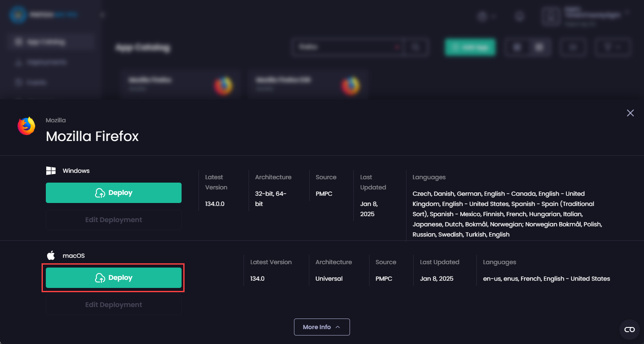Click Edit Deployment under Windows
Image resolution: width=644 pixels, height=344 pixels.
114,220
